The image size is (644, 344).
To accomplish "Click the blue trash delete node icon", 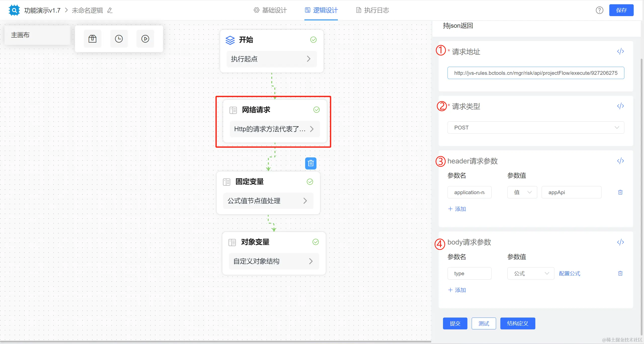I will coord(311,163).
